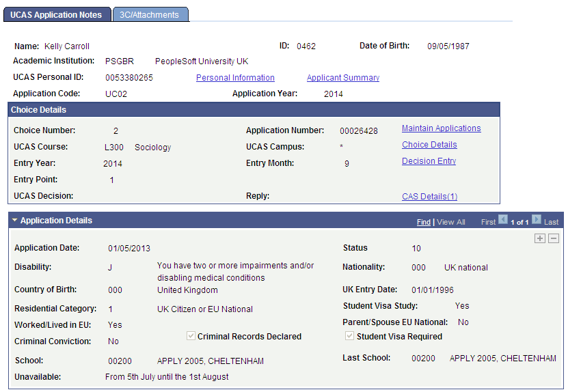Click the disability description text
The width and height of the screenshot is (581, 392).
(x=235, y=272)
